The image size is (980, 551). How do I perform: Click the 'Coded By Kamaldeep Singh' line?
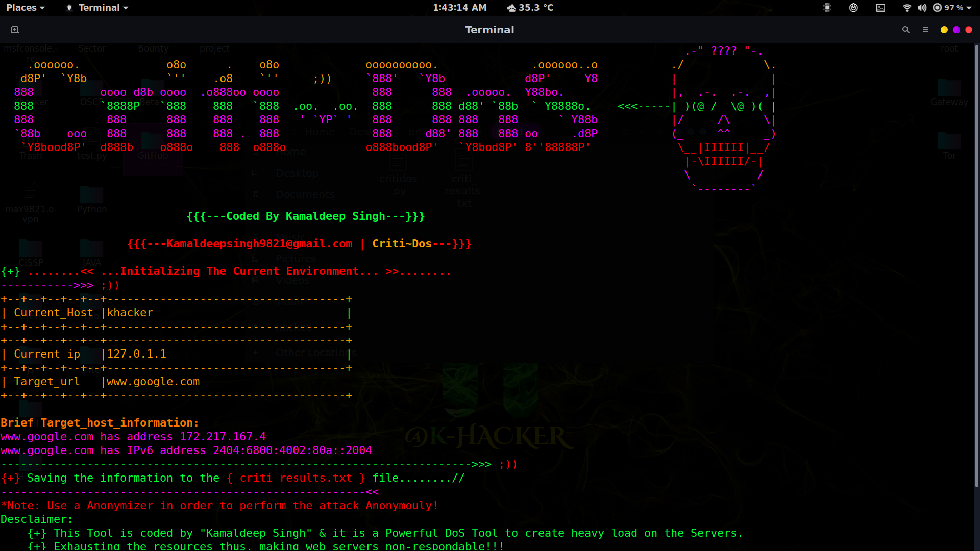click(306, 216)
